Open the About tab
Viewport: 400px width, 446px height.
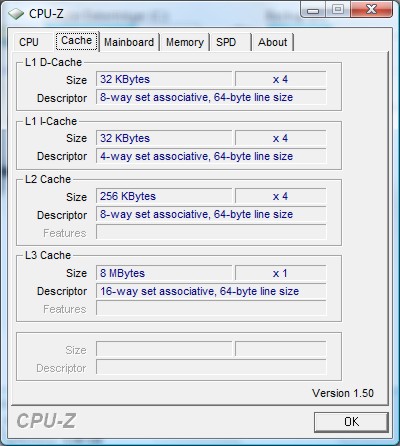coord(273,42)
